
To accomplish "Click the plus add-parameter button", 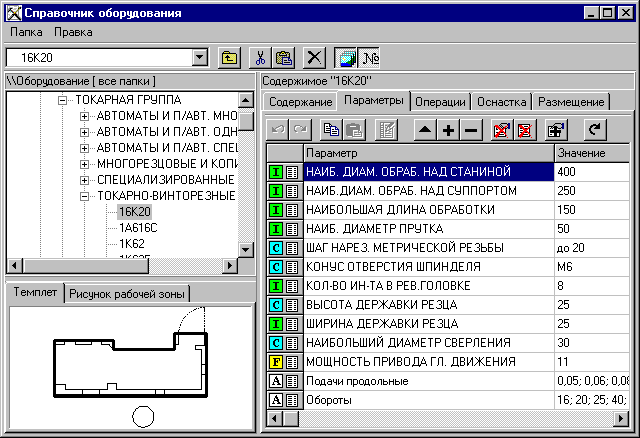I will [x=448, y=130].
